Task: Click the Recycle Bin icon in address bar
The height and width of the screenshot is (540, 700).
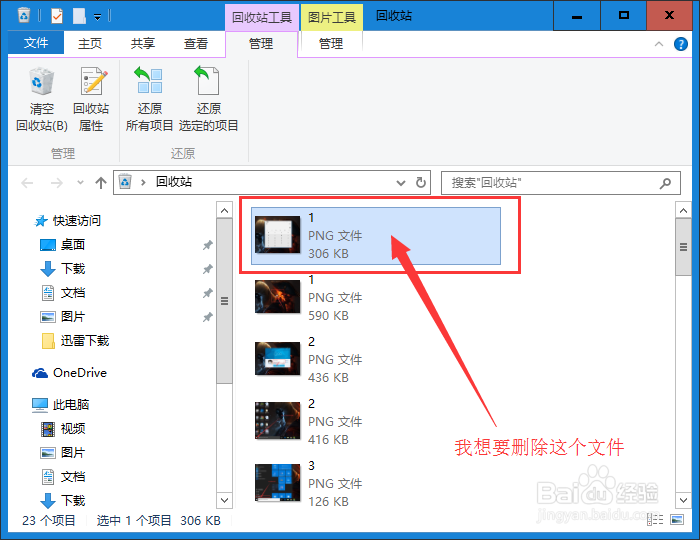Action: 125,182
